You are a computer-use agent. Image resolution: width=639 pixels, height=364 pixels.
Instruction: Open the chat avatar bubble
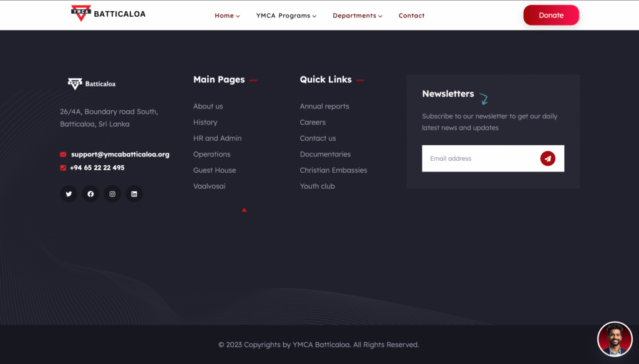(x=615, y=339)
